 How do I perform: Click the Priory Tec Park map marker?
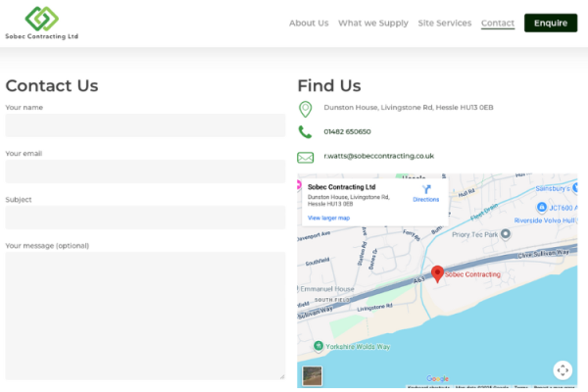coord(504,235)
